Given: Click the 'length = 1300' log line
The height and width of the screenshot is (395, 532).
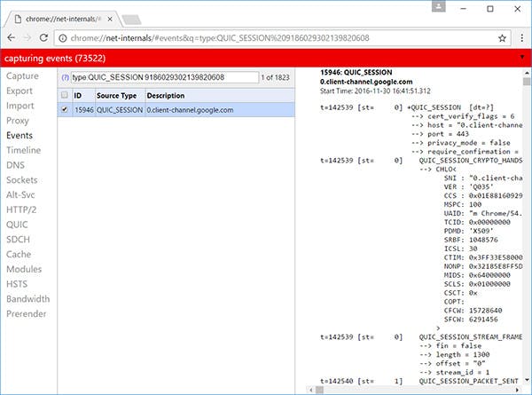Looking at the screenshot, I should pyautogui.click(x=454, y=354).
